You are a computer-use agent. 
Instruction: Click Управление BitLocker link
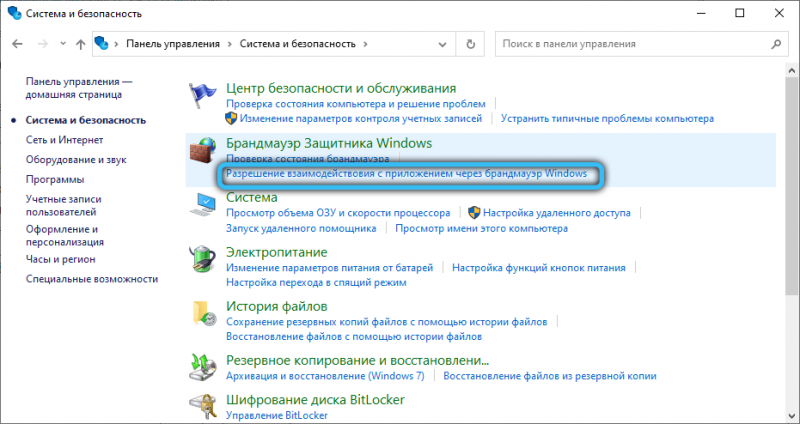277,415
